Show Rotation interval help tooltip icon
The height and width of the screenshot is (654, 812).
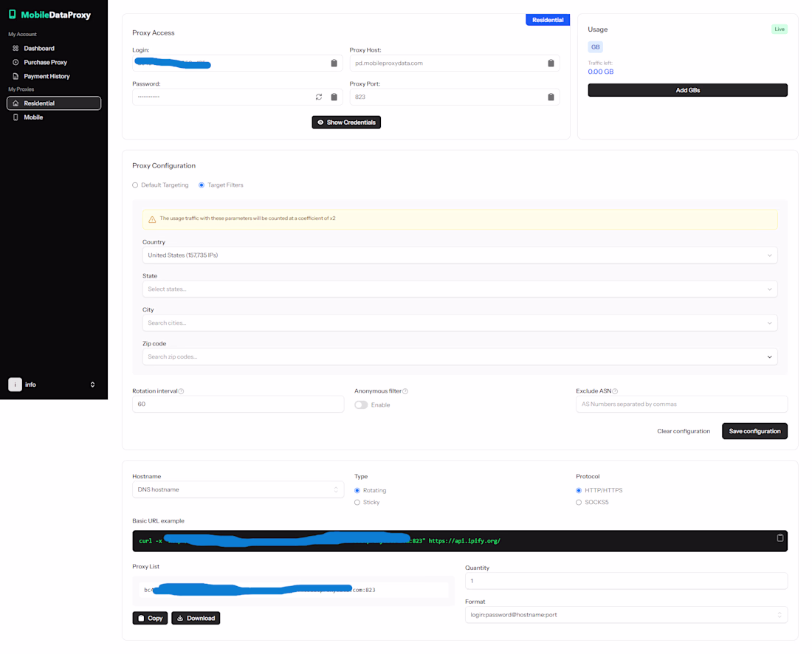[182, 391]
